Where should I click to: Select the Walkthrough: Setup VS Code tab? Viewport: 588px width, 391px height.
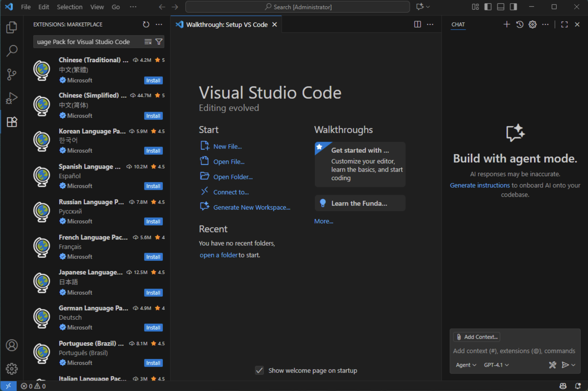(x=226, y=24)
